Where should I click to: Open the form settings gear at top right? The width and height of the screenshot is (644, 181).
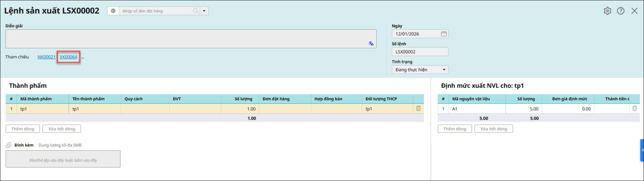point(607,11)
